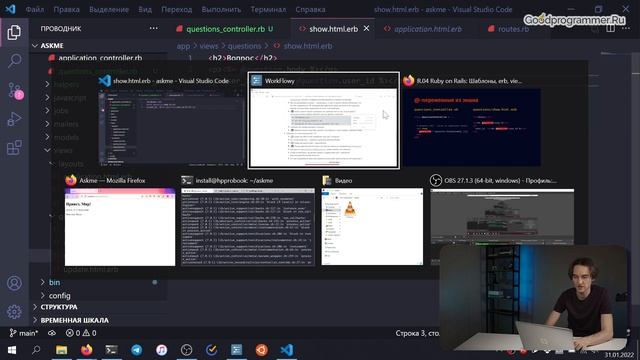The image size is (640, 360).
Task: Open editor more actions ellipsis
Action: 626,29
